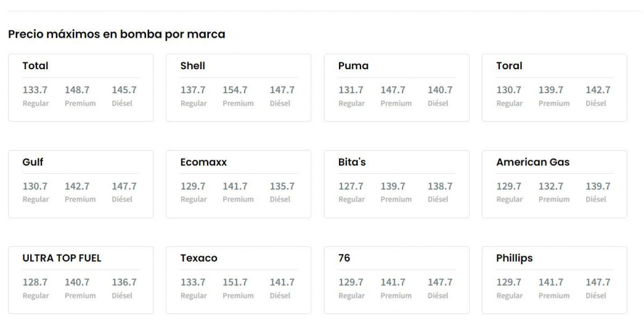The width and height of the screenshot is (644, 333).
Task: Click the section heading about maximum pump prices
Action: click(116, 34)
